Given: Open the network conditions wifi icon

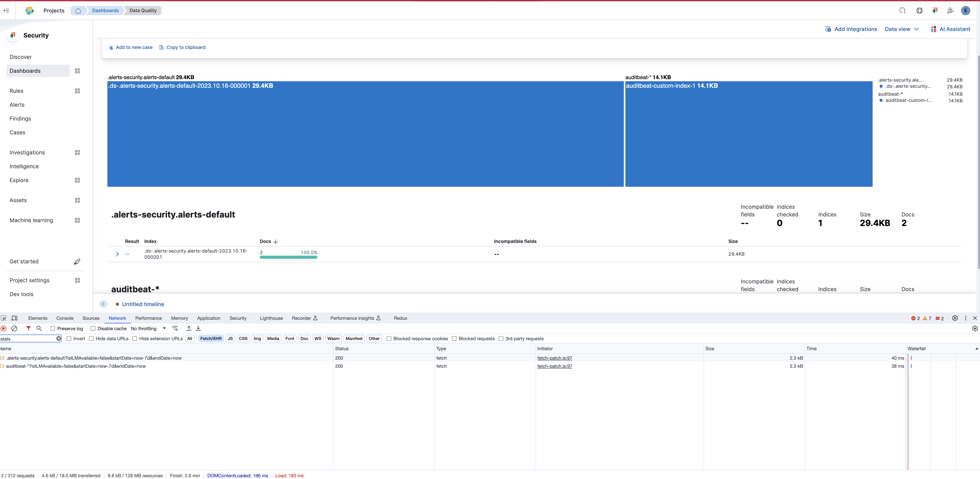Looking at the screenshot, I should pyautogui.click(x=175, y=328).
